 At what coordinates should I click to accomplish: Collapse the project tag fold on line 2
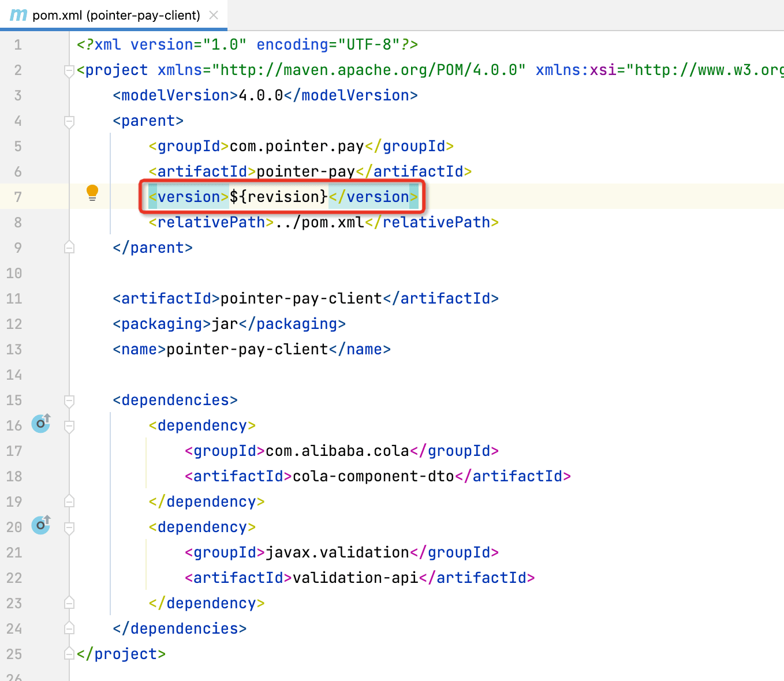(x=69, y=71)
